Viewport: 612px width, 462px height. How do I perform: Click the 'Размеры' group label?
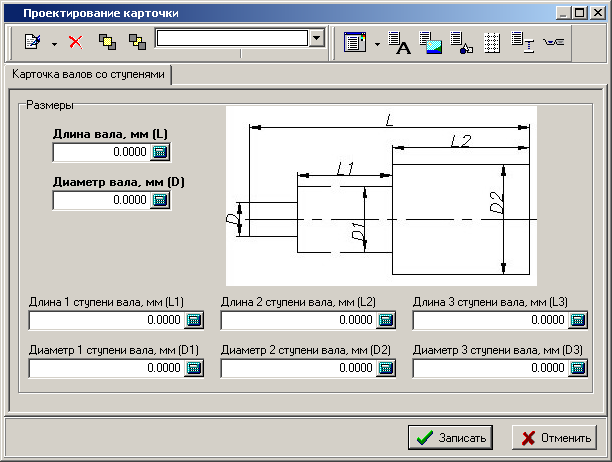[50, 105]
